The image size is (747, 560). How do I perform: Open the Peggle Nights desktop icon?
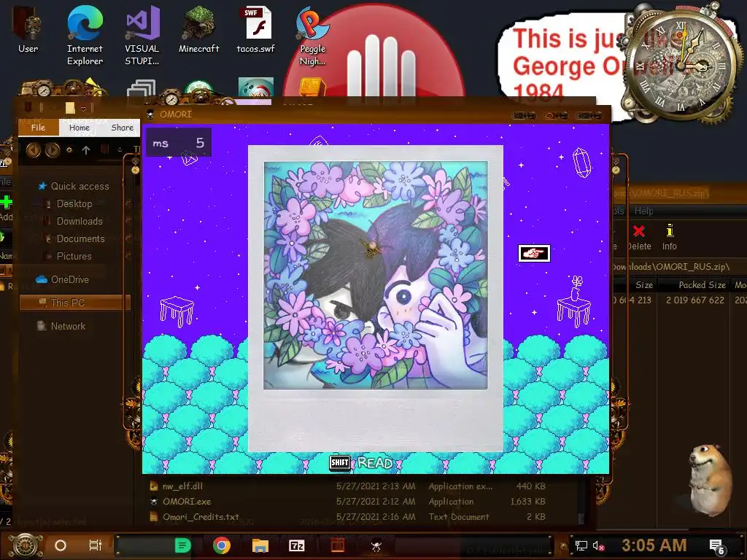312,36
